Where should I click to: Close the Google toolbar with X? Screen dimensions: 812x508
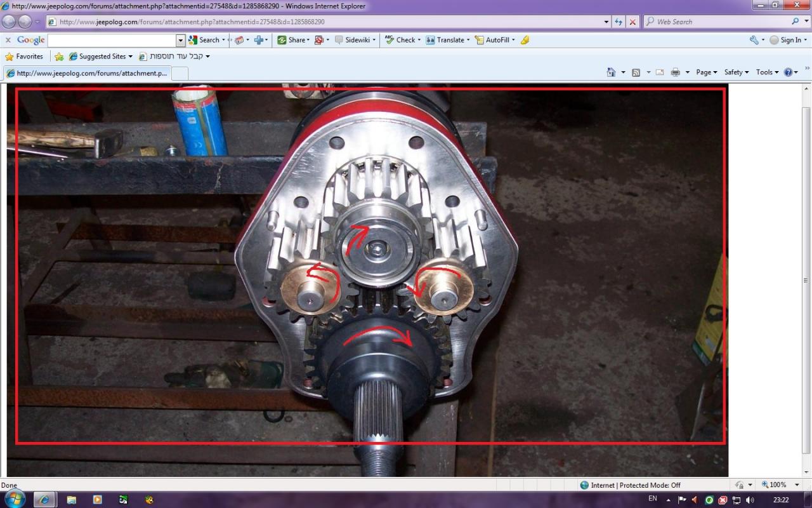click(x=8, y=40)
